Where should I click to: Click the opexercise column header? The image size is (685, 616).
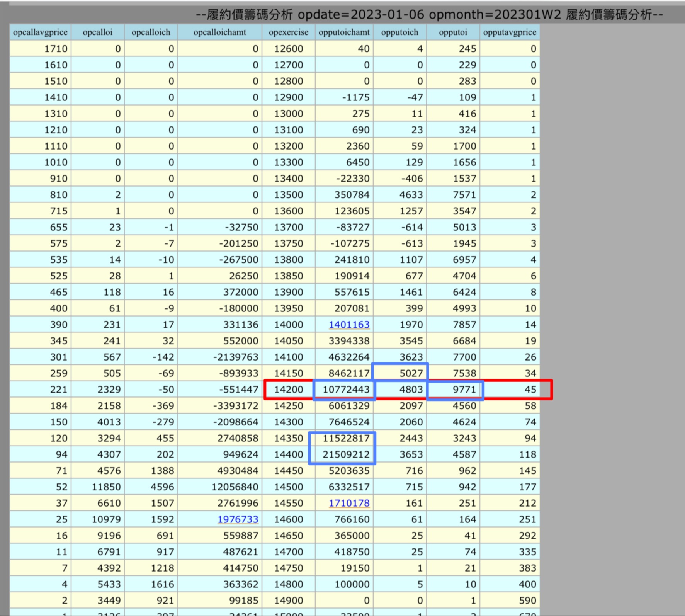click(288, 32)
